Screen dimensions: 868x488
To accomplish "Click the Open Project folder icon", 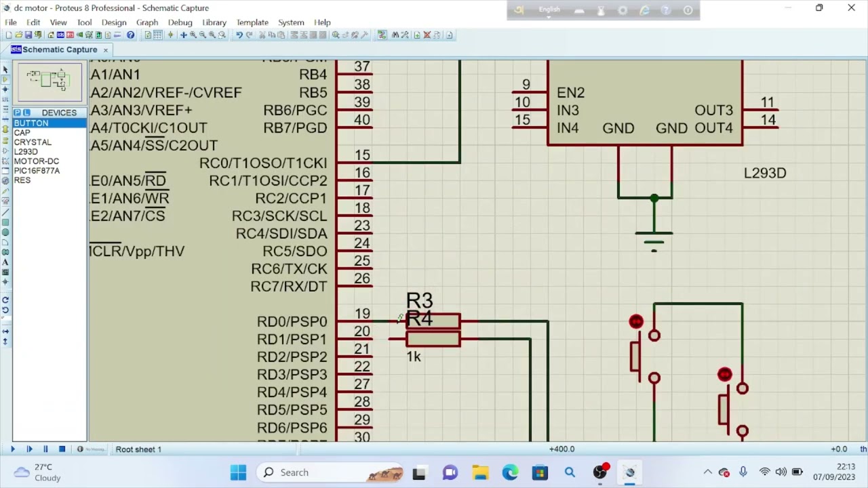I will (19, 35).
